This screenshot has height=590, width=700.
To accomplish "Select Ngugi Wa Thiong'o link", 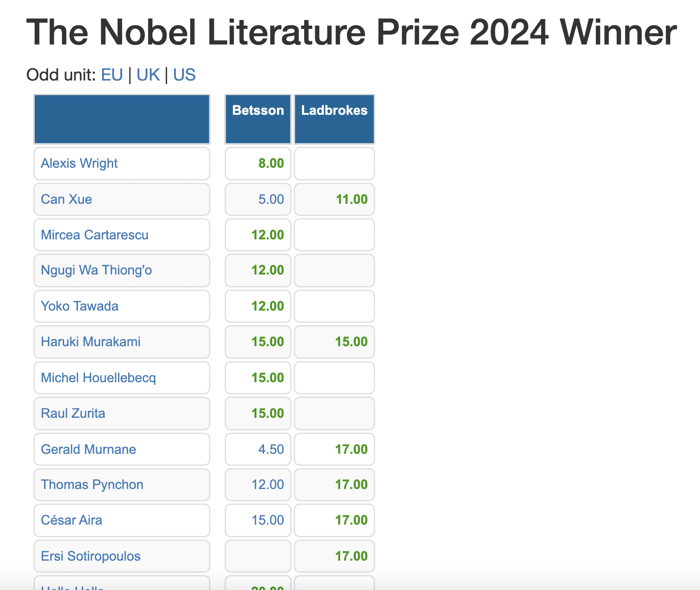I will (x=96, y=270).
